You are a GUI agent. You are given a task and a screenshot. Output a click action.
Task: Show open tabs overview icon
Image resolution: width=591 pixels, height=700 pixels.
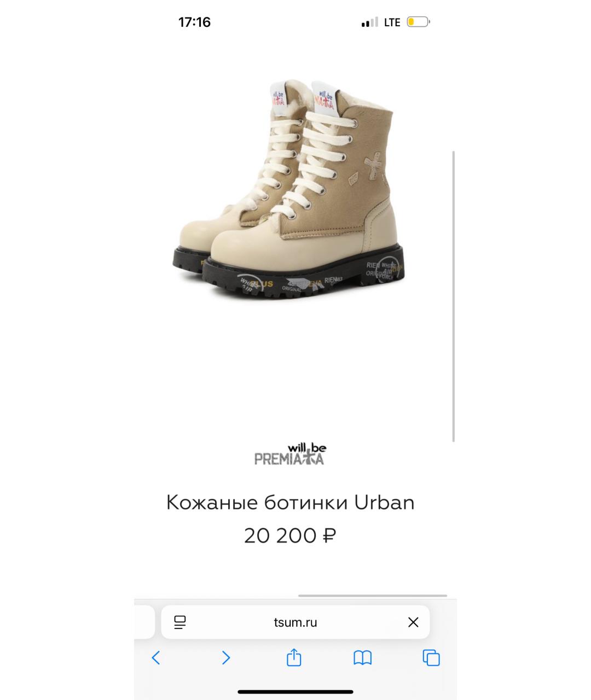click(431, 658)
